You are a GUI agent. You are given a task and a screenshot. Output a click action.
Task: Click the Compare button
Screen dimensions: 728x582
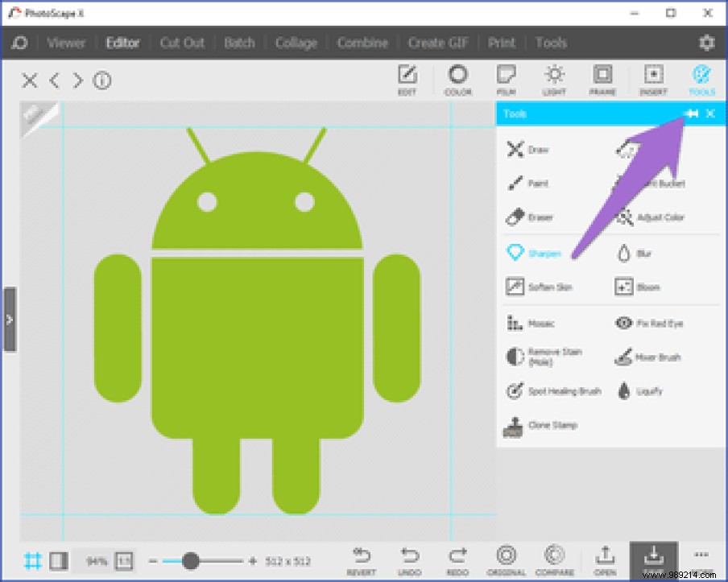[x=554, y=559]
